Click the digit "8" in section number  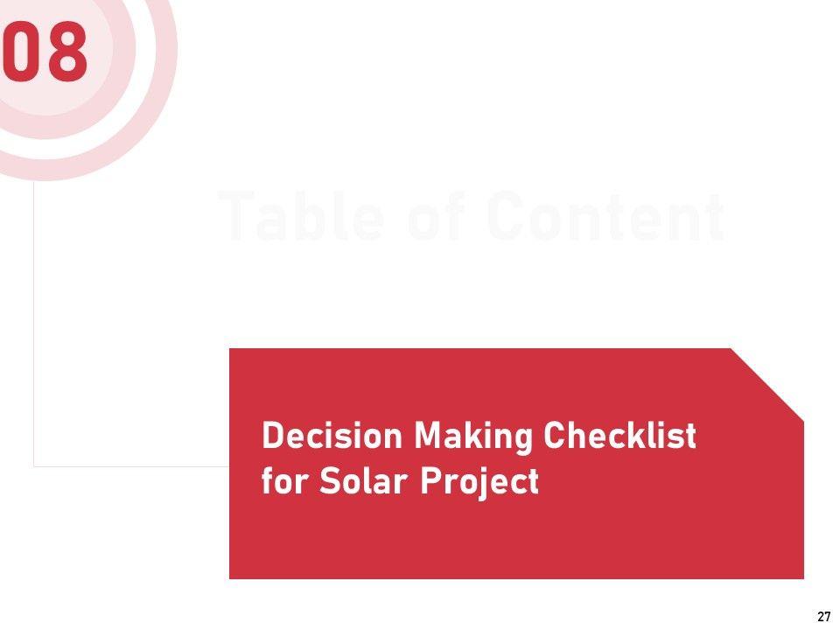[66, 52]
